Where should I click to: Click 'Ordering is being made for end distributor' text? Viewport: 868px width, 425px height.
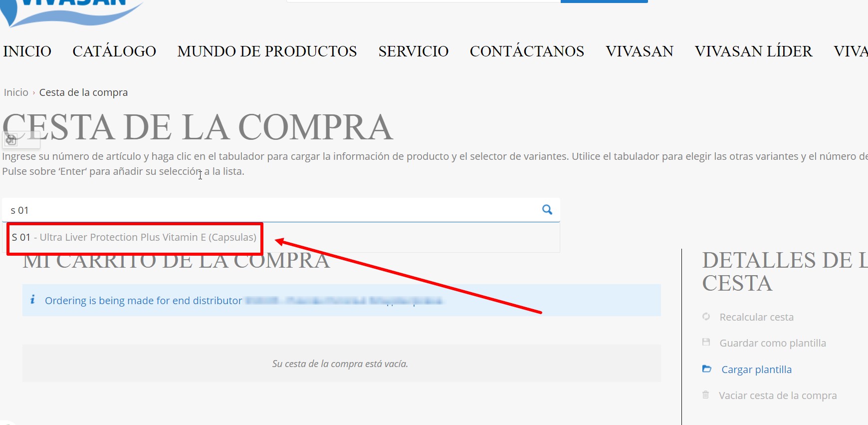click(x=143, y=301)
